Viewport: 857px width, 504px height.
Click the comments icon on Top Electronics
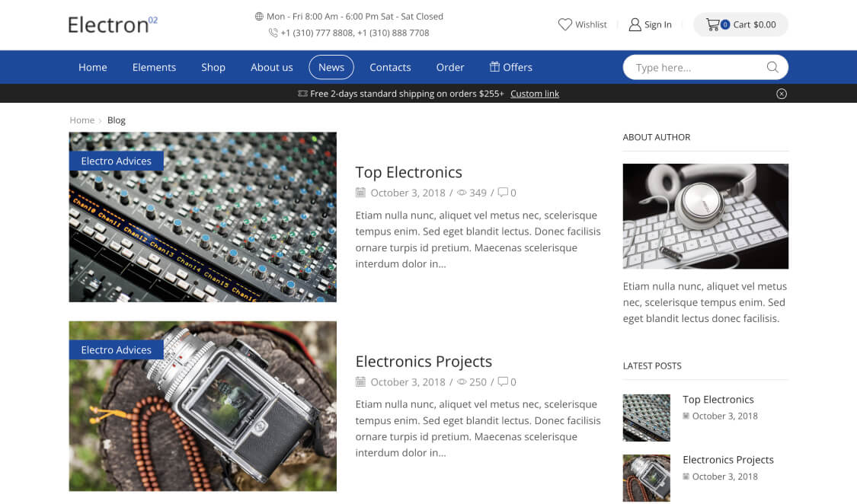coord(503,193)
